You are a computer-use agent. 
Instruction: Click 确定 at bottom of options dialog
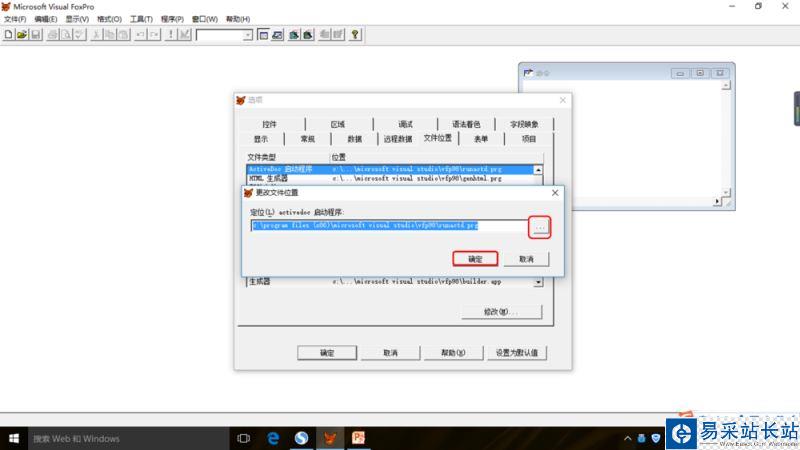(x=327, y=353)
